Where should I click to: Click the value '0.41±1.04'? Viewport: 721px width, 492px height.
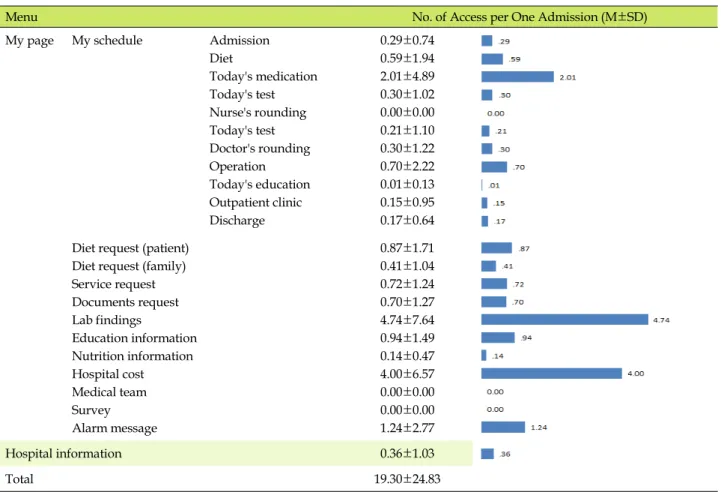[x=407, y=266]
